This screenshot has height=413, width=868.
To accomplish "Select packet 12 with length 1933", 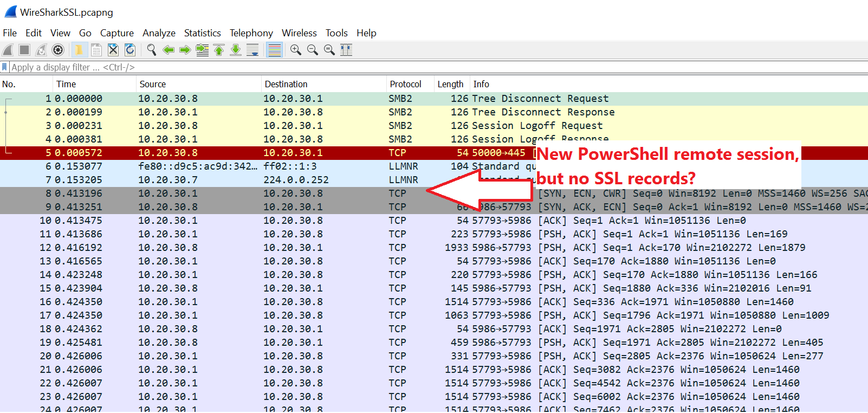I will (434, 248).
